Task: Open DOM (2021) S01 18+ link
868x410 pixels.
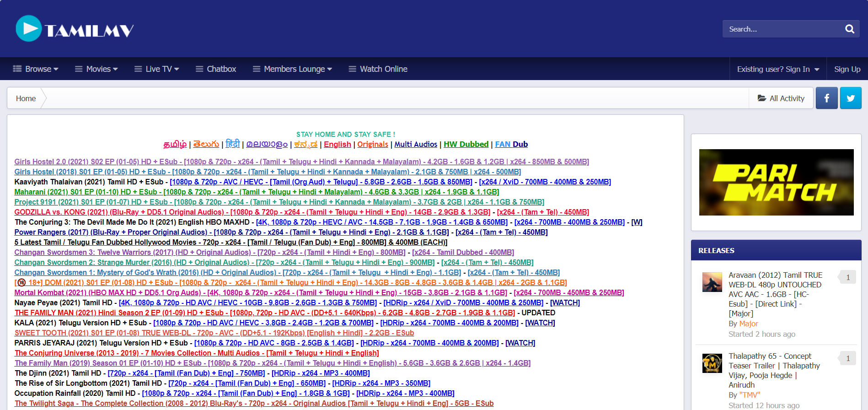Action: point(290,282)
